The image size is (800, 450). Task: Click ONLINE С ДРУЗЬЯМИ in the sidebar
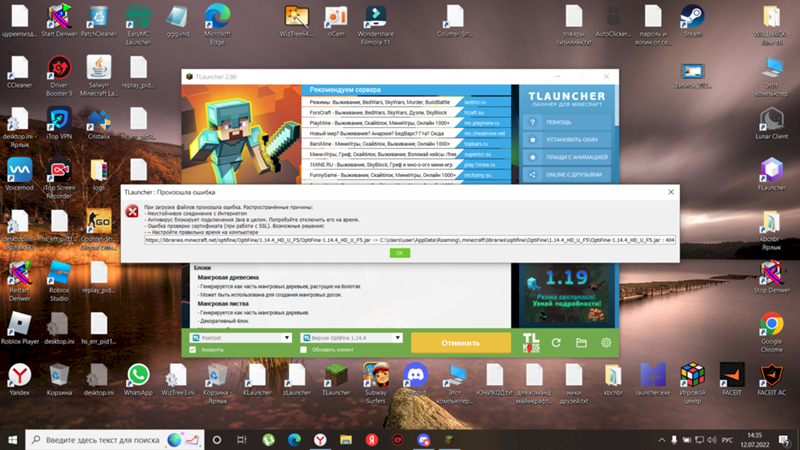567,174
